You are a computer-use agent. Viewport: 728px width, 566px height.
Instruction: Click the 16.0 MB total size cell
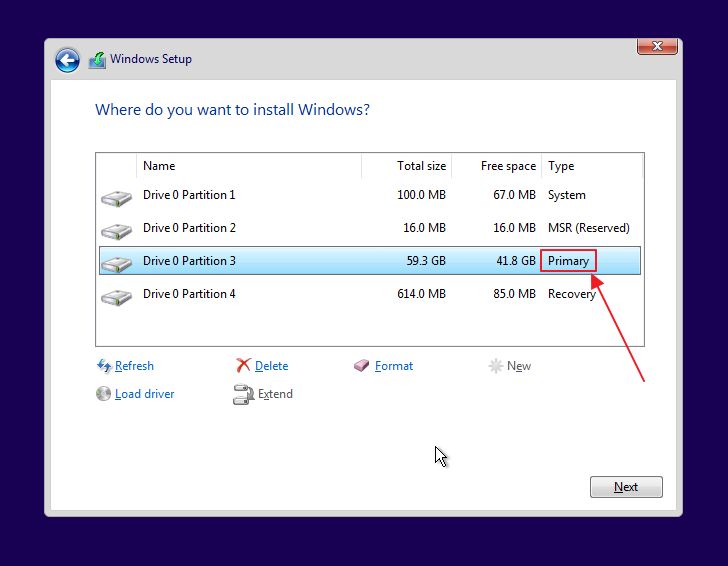[x=424, y=228]
